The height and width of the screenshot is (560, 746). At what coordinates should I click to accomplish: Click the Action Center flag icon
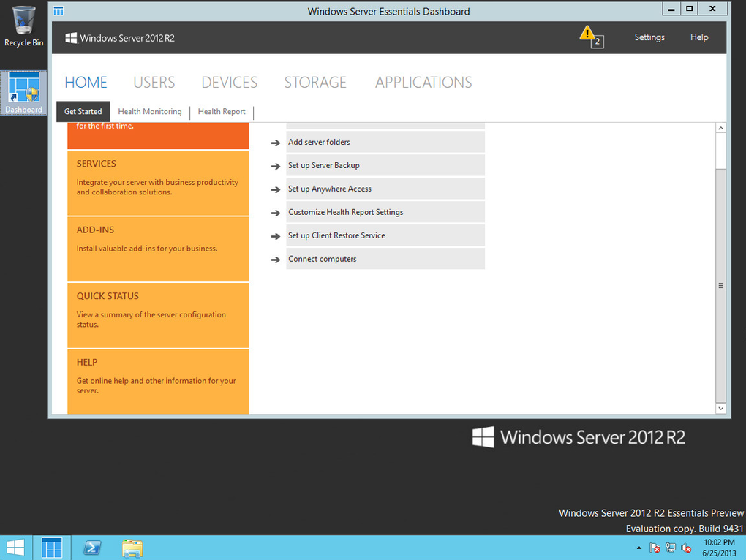pos(655,548)
